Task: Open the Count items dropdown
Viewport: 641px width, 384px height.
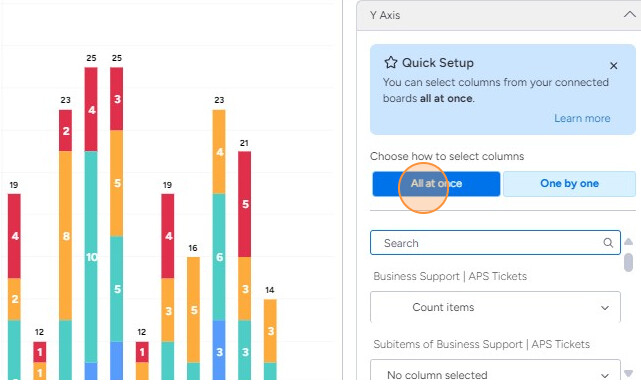Action: click(x=495, y=307)
